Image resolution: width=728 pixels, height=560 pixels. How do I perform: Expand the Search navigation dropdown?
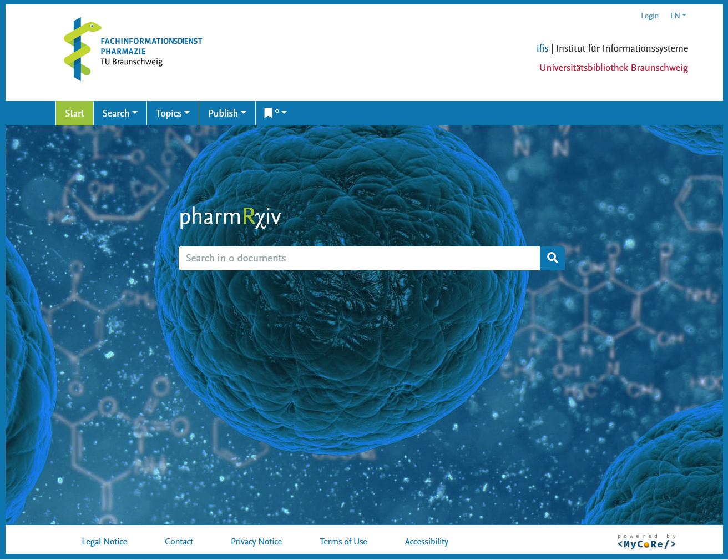click(x=120, y=113)
